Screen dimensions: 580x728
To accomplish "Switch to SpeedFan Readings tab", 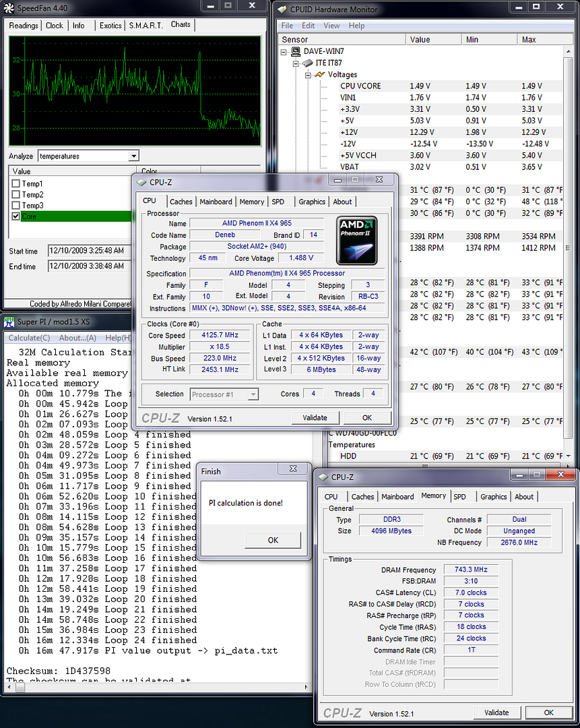I will [x=24, y=26].
